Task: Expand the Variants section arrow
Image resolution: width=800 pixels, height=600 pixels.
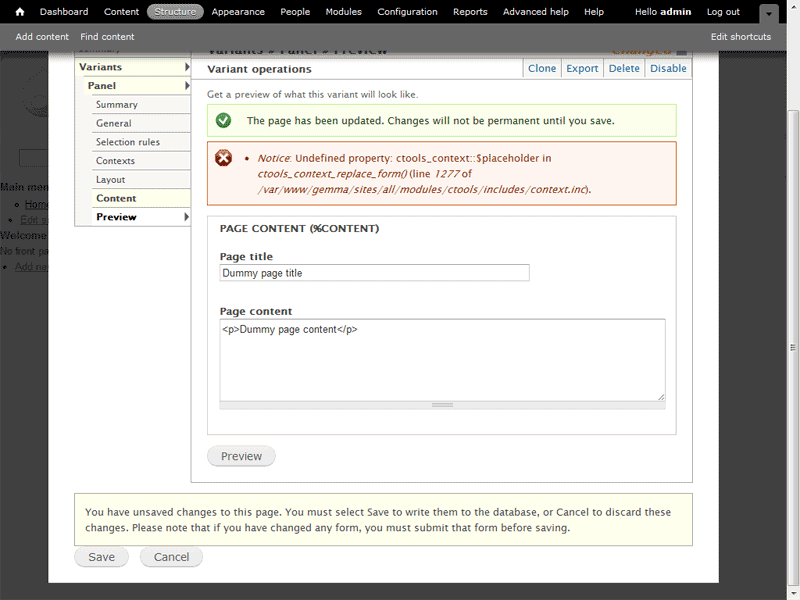Action: tap(187, 67)
